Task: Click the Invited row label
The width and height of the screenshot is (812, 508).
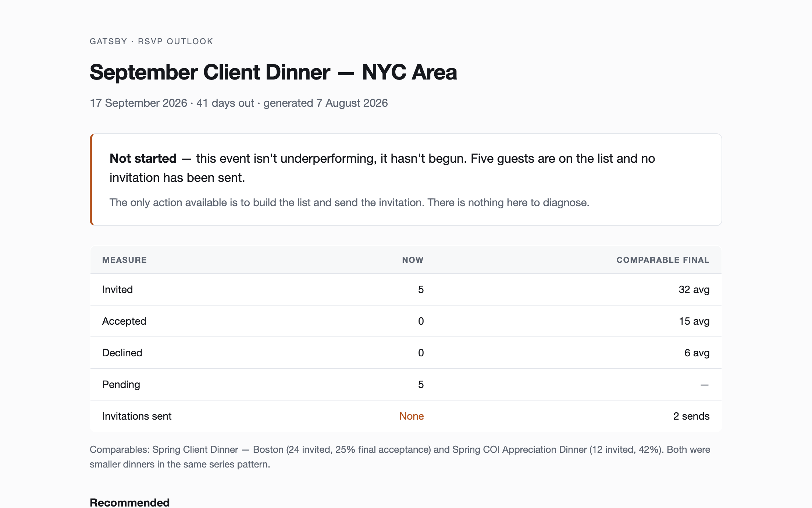Action: point(117,289)
